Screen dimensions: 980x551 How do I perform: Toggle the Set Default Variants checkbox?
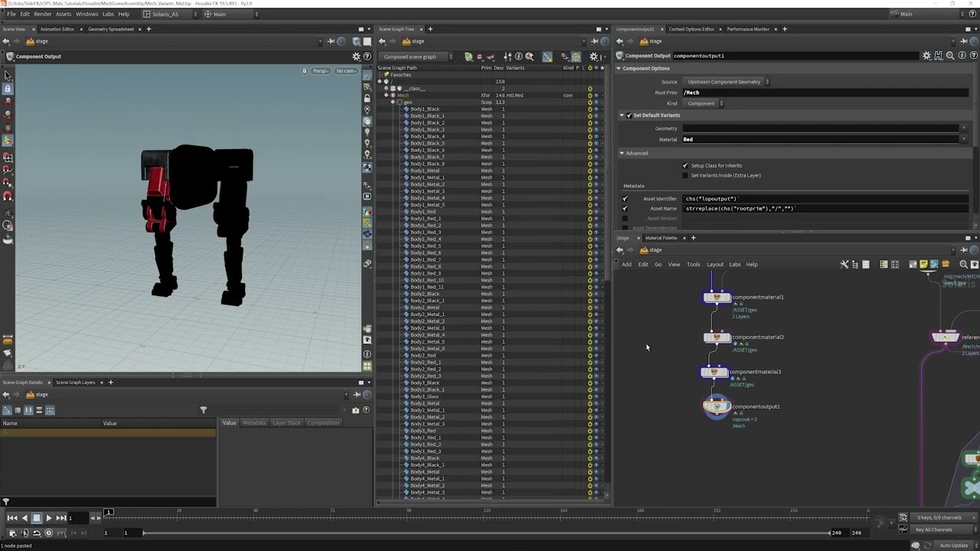(x=629, y=116)
